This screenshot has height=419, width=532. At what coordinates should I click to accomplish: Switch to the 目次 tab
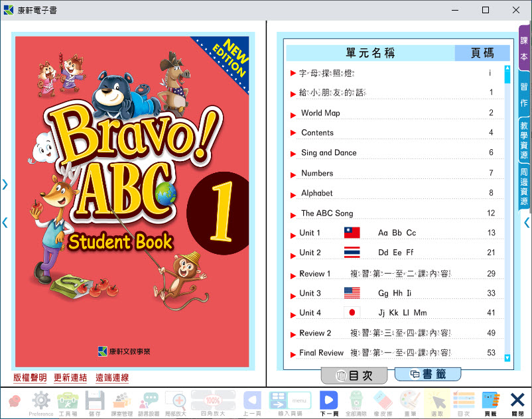click(354, 376)
